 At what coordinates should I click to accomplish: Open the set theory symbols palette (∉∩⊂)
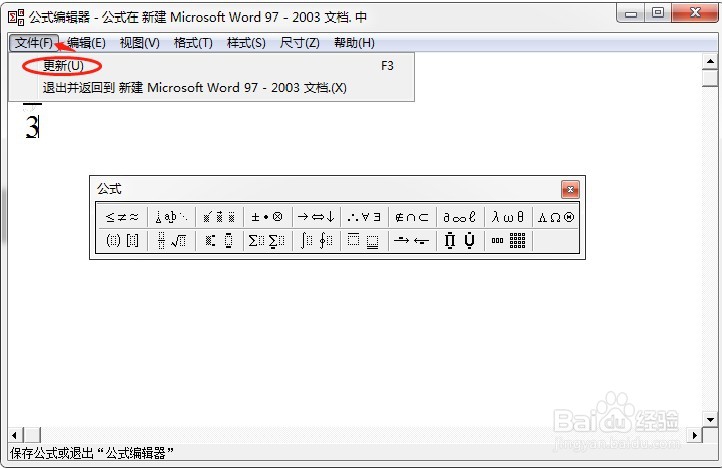click(x=412, y=217)
